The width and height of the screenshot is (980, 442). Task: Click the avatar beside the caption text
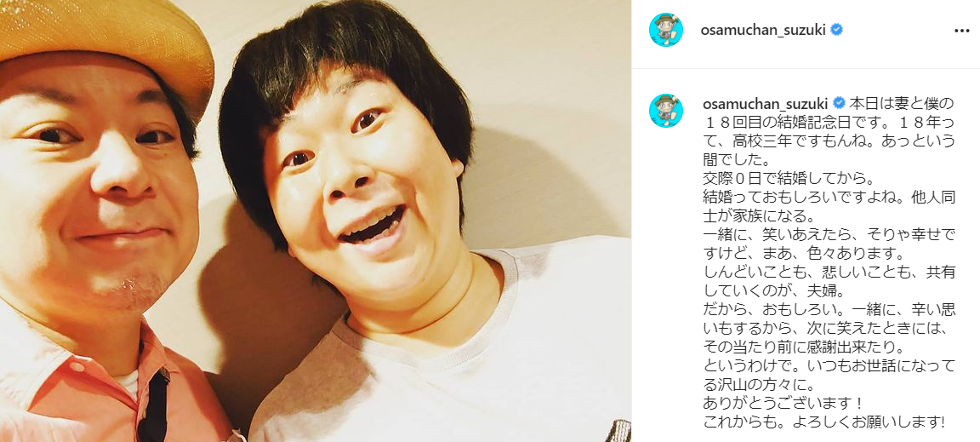click(665, 110)
